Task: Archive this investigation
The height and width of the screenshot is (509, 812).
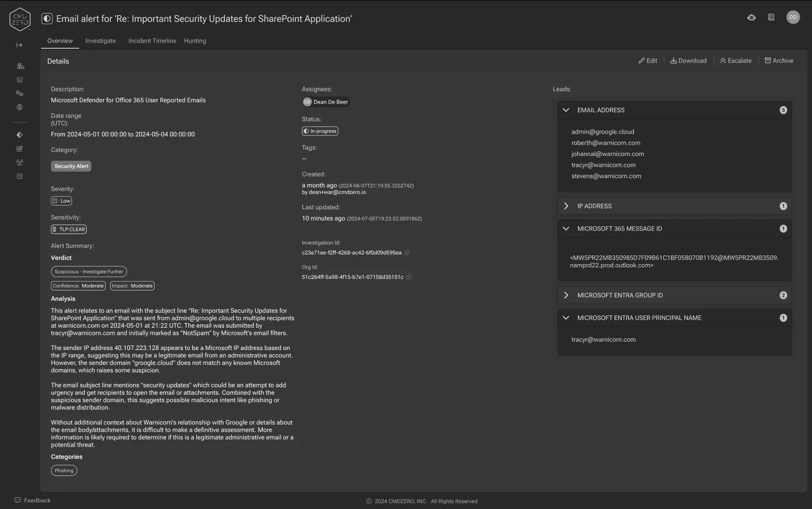Action: tap(779, 60)
